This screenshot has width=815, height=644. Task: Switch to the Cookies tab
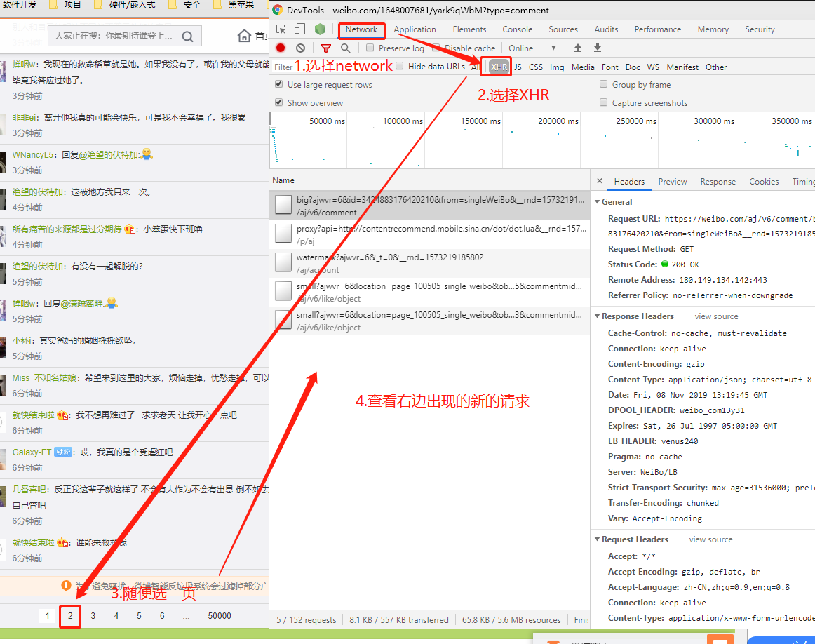click(x=764, y=182)
